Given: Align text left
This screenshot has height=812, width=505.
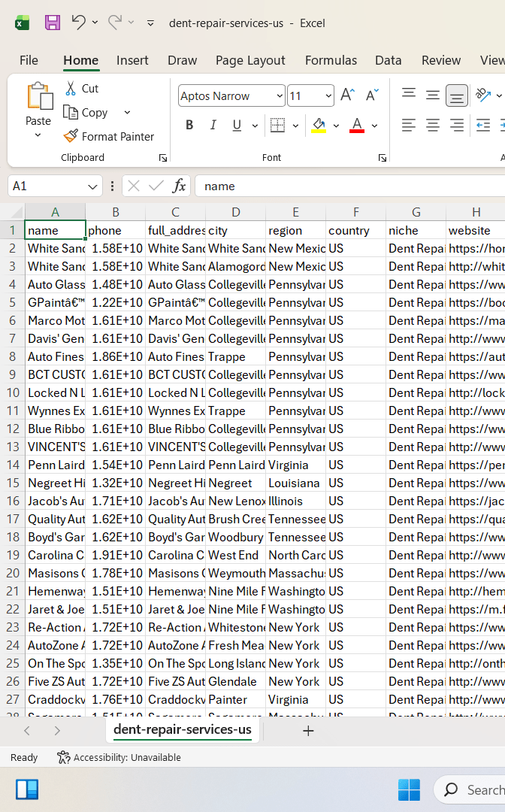Looking at the screenshot, I should click(x=409, y=125).
